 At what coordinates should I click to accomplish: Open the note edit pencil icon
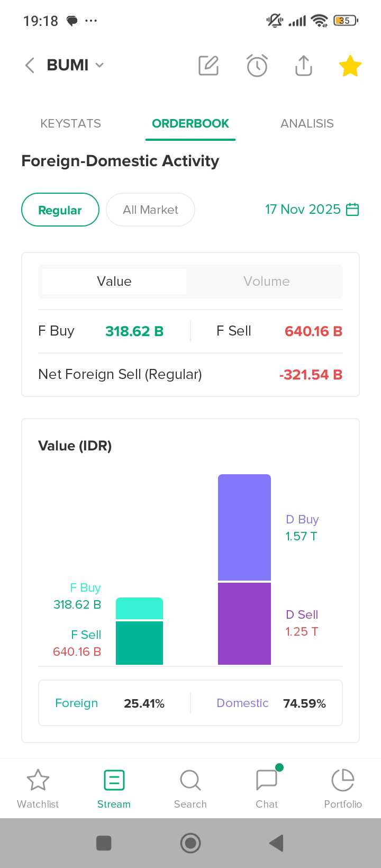[x=208, y=65]
